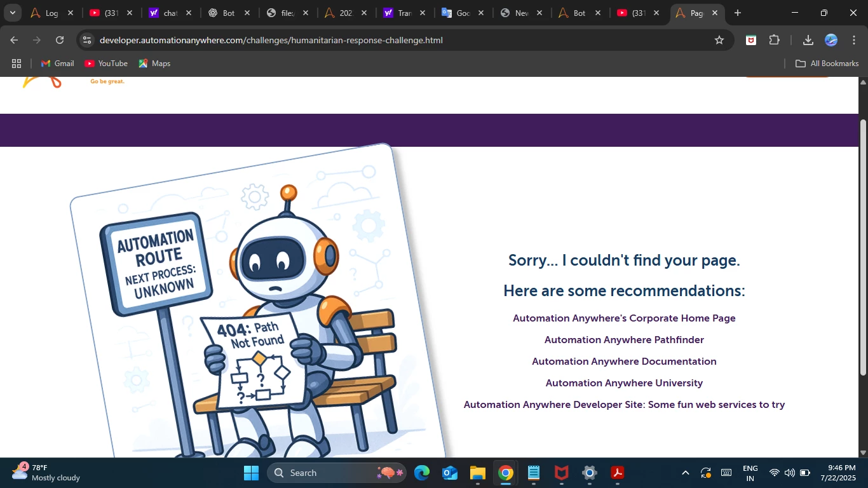Switch to the "New" tab
The height and width of the screenshot is (488, 868).
click(x=520, y=13)
